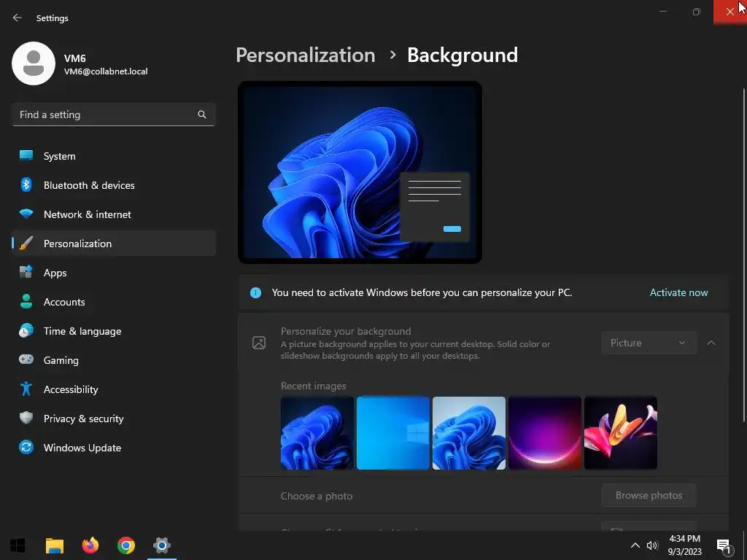
Task: Select the light blue bloom wallpaper thumbnail
Action: pyautogui.click(x=469, y=433)
